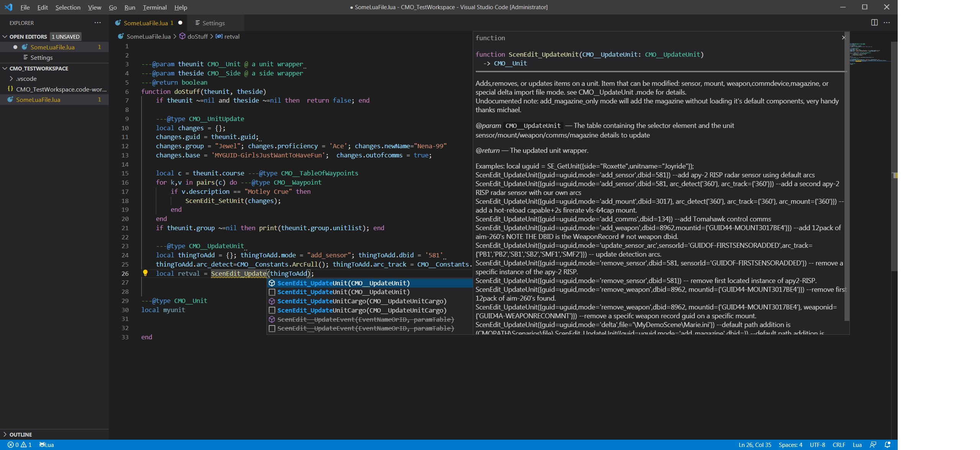
Task: Click the 1 UNSAVED badge
Action: coord(65,37)
